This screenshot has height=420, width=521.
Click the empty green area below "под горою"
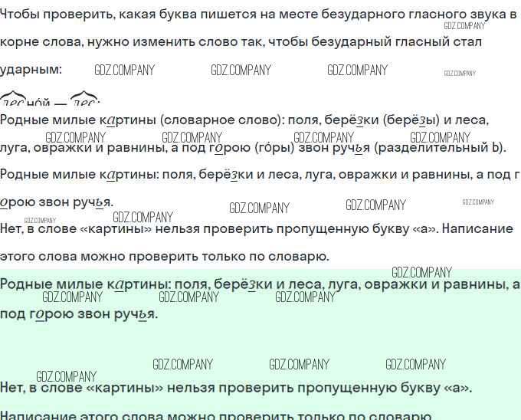[260, 341]
